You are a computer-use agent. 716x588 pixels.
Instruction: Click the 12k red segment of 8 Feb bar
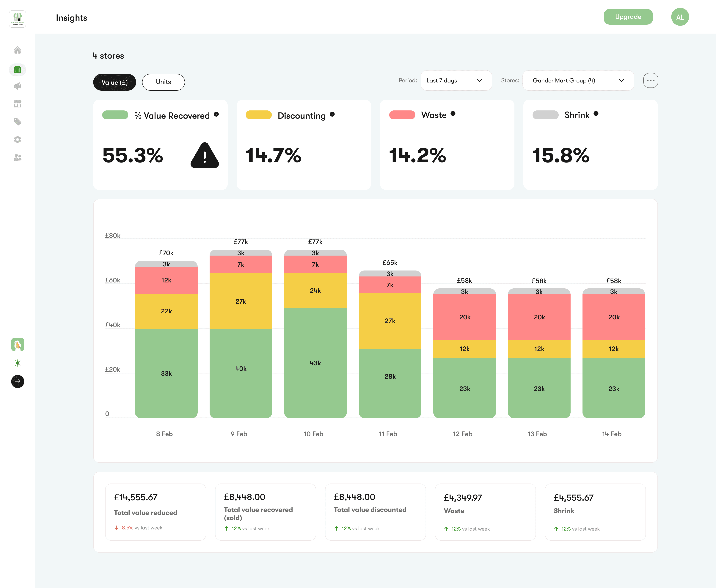166,280
